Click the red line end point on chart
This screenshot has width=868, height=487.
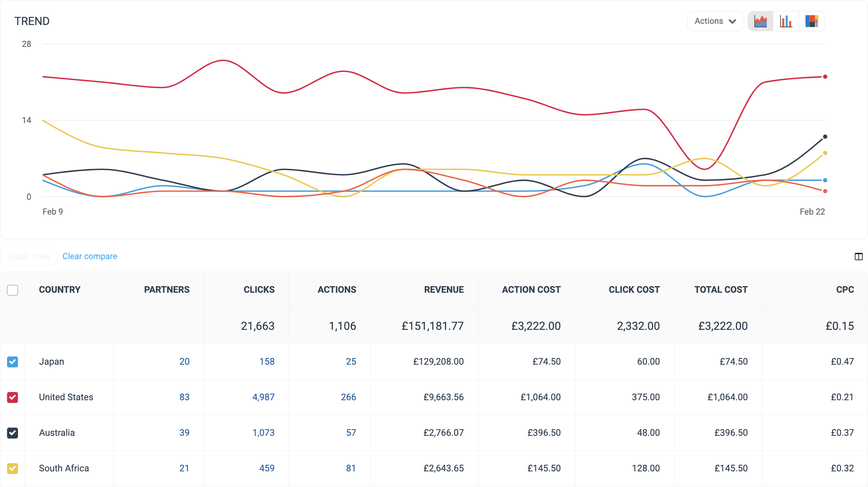(825, 77)
